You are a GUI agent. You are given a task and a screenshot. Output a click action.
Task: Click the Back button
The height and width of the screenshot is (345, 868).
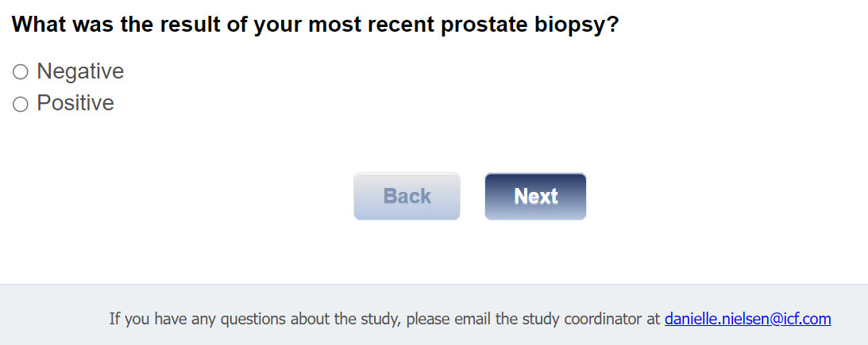[x=407, y=196]
